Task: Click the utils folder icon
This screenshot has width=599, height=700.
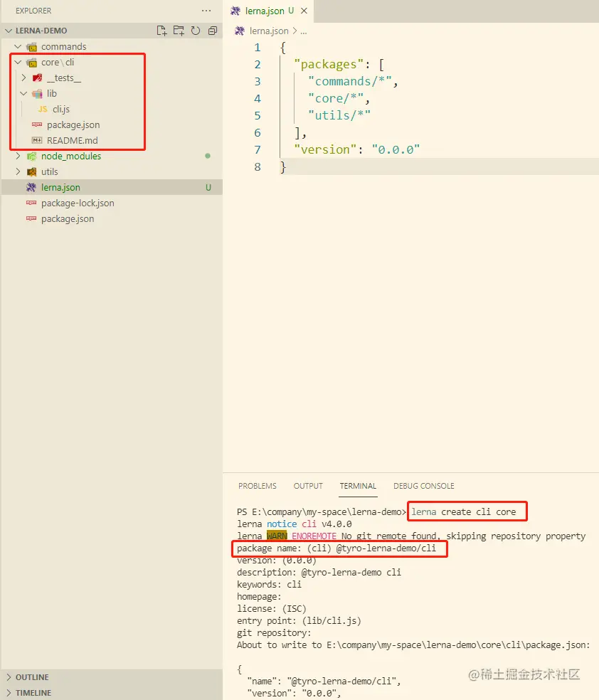Action: 31,172
